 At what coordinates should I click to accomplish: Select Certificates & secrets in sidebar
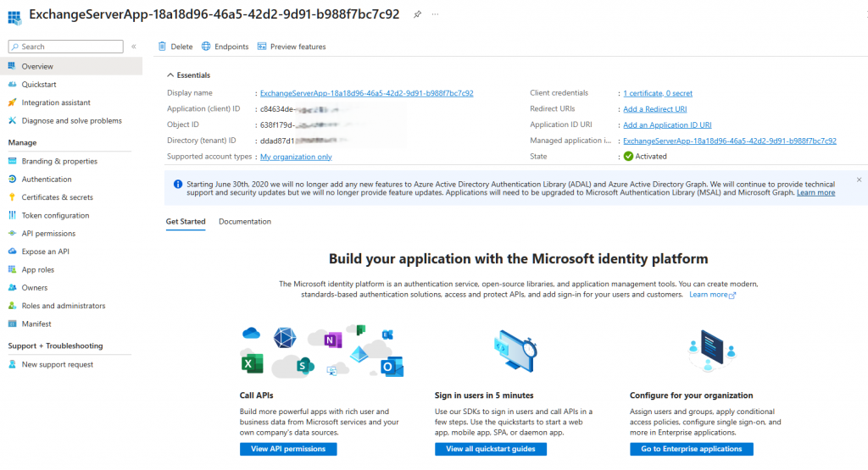coord(57,197)
